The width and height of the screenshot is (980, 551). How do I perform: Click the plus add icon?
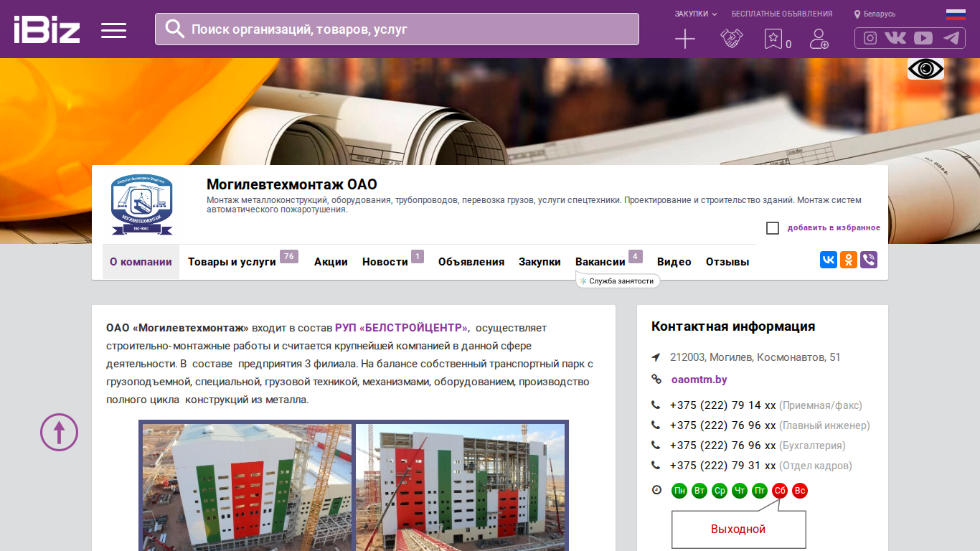685,39
